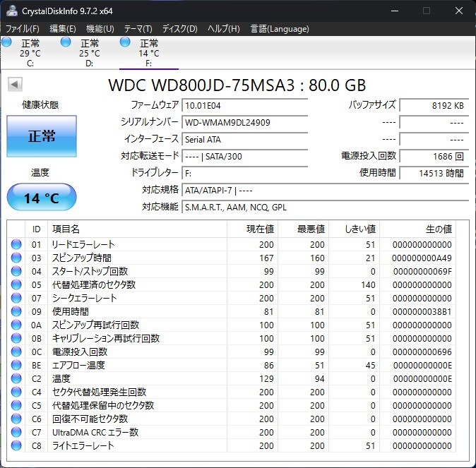This screenshot has width=476, height=468.
Task: Open the ディスク(D) menu
Action: click(179, 29)
